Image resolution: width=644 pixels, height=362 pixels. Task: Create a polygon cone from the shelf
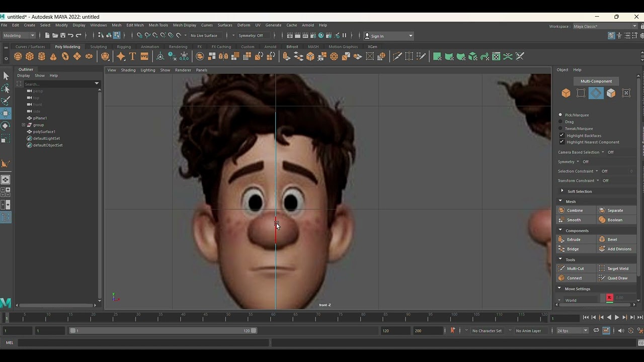(x=53, y=56)
